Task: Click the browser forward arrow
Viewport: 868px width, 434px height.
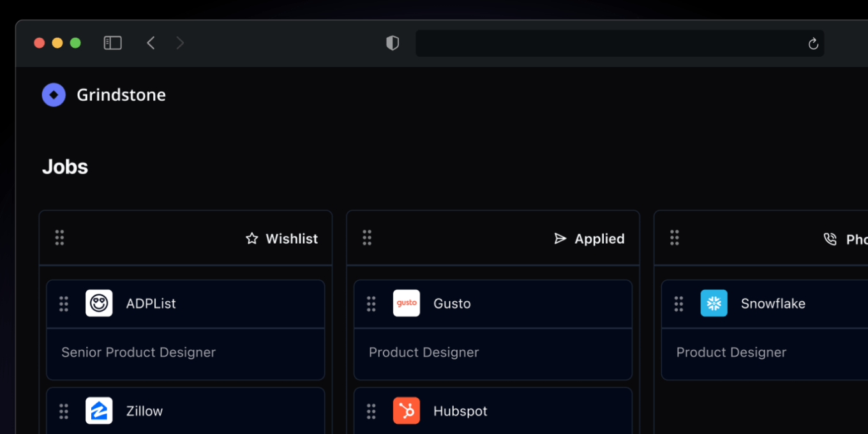Action: click(180, 43)
